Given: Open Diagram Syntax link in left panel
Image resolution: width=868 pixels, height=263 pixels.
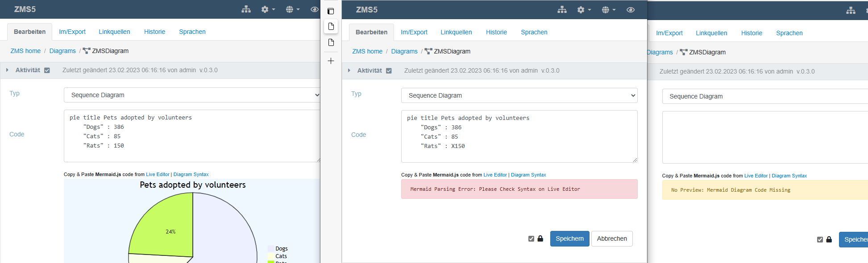Looking at the screenshot, I should coord(191,174).
